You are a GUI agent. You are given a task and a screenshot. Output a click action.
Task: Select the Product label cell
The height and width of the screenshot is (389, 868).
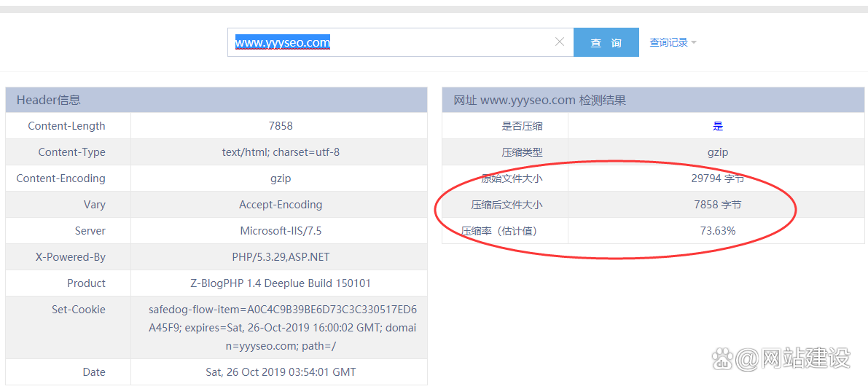68,283
